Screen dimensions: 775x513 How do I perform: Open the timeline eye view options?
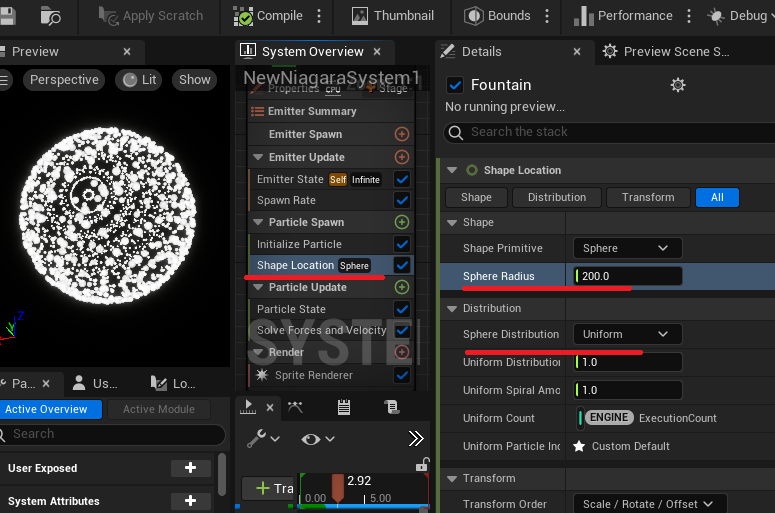point(317,439)
